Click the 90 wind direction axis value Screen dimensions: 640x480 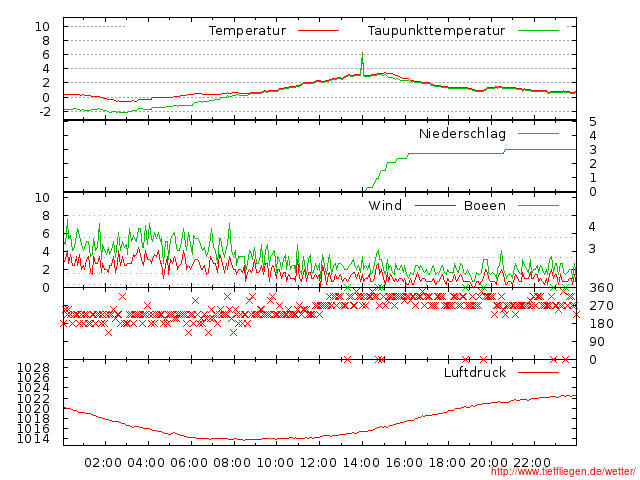[597, 342]
